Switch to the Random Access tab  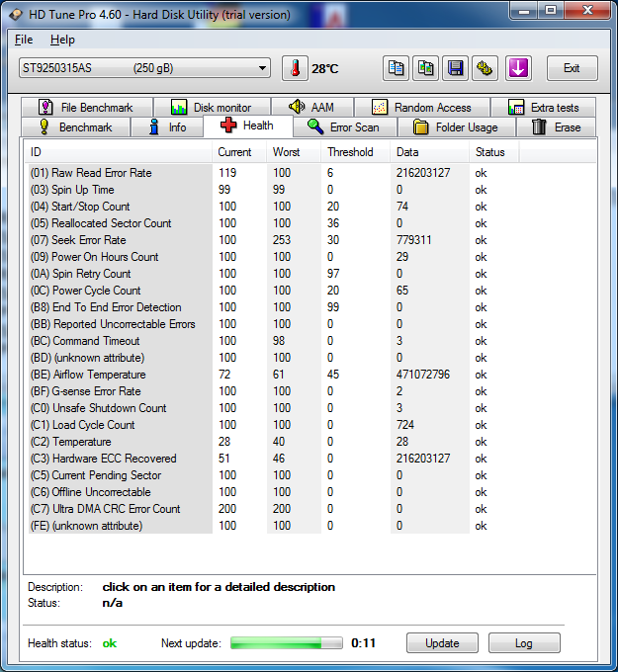422,107
